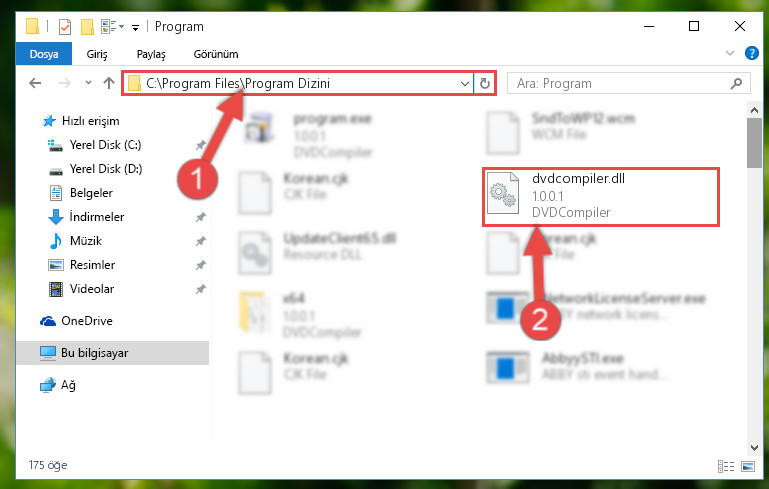This screenshot has width=769, height=489.
Task: Switch to the Görünüm tab
Action: [216, 54]
